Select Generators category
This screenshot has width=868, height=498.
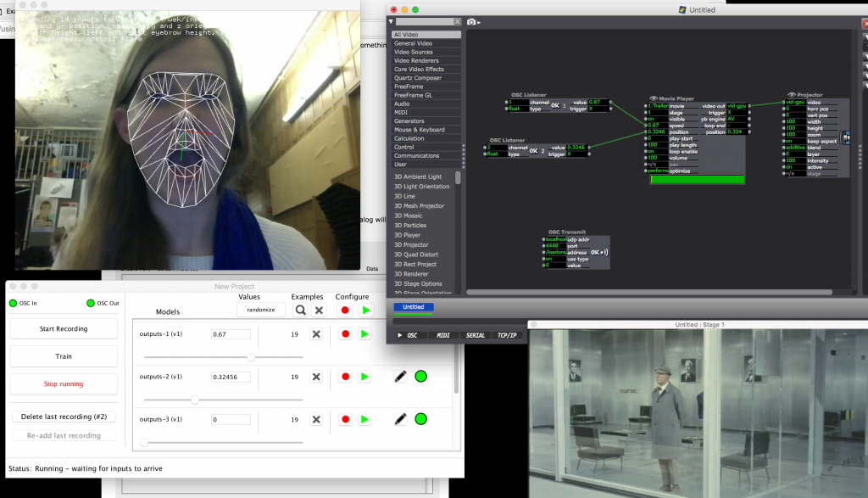pyautogui.click(x=426, y=121)
